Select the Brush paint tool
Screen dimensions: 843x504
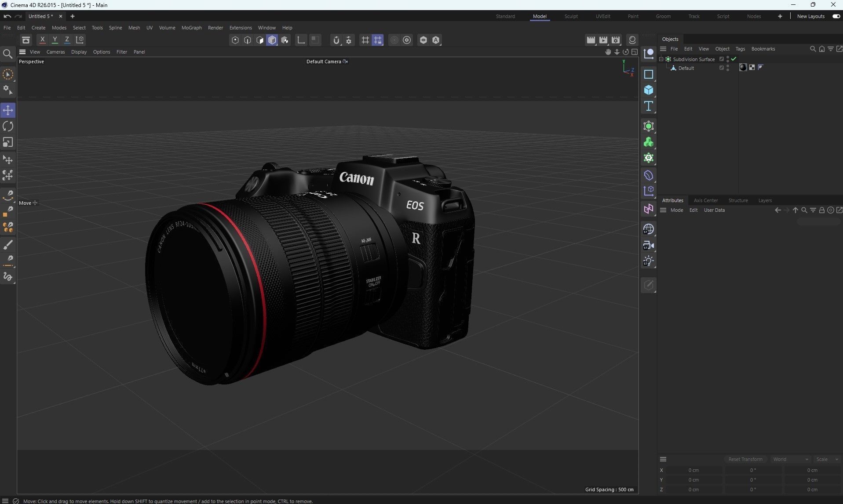8,244
